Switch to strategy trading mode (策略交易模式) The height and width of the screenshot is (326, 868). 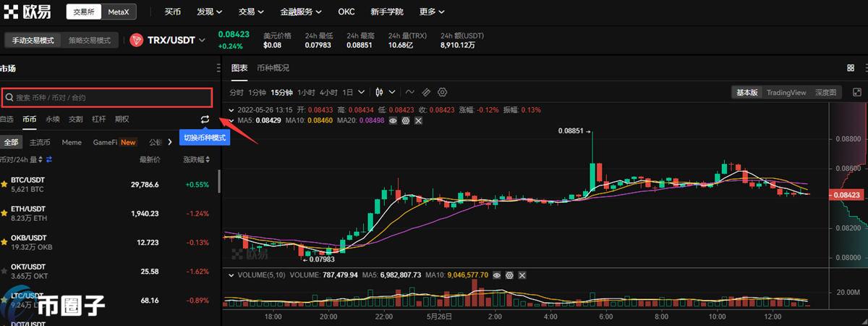tap(90, 41)
